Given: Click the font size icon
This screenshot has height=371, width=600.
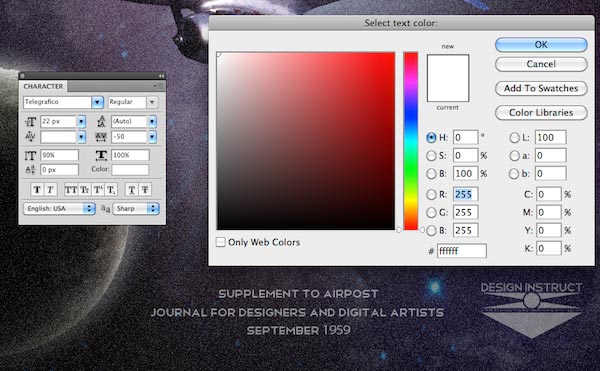Looking at the screenshot, I should [x=30, y=122].
